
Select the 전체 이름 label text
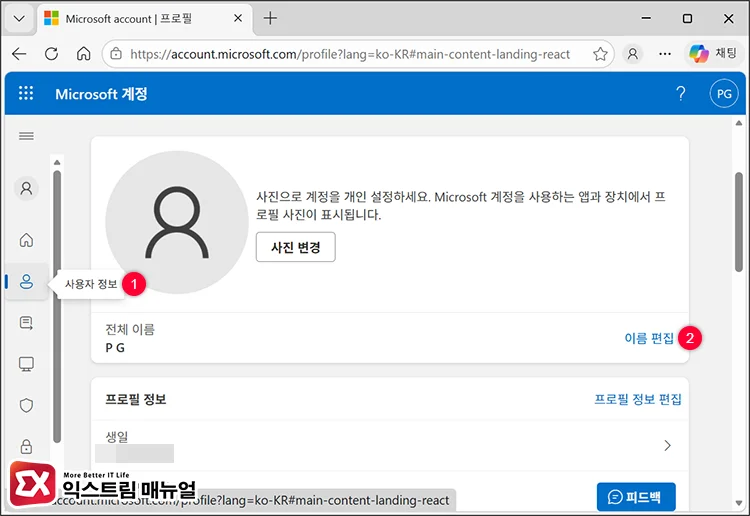[130, 329]
